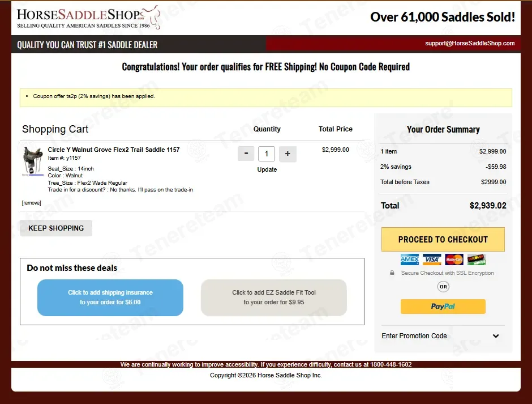Viewport: 532px width, 404px height.
Task: Open the saddle product thumbnail
Action: click(33, 161)
